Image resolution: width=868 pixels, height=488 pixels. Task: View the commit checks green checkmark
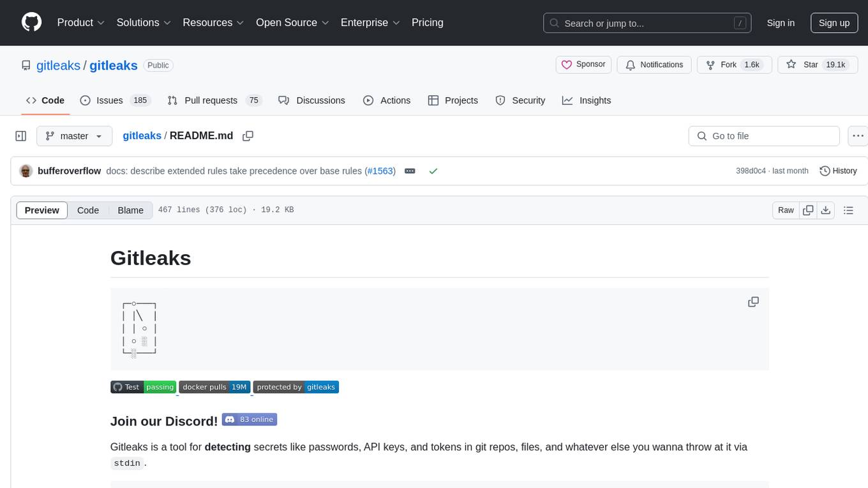(433, 171)
